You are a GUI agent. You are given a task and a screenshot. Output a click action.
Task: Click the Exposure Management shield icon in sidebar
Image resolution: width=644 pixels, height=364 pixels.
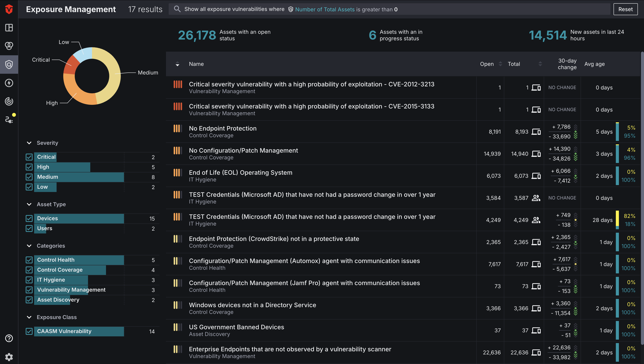click(x=9, y=64)
